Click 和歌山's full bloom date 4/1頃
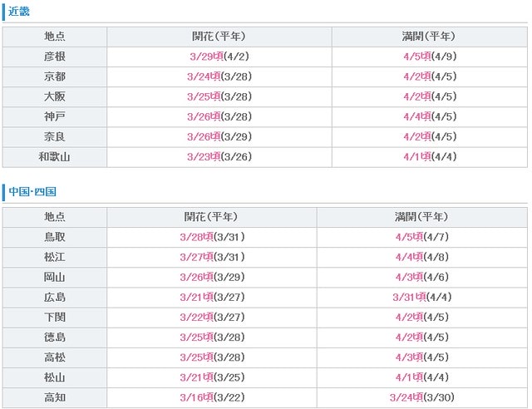The width and height of the screenshot is (532, 409). click(x=414, y=156)
